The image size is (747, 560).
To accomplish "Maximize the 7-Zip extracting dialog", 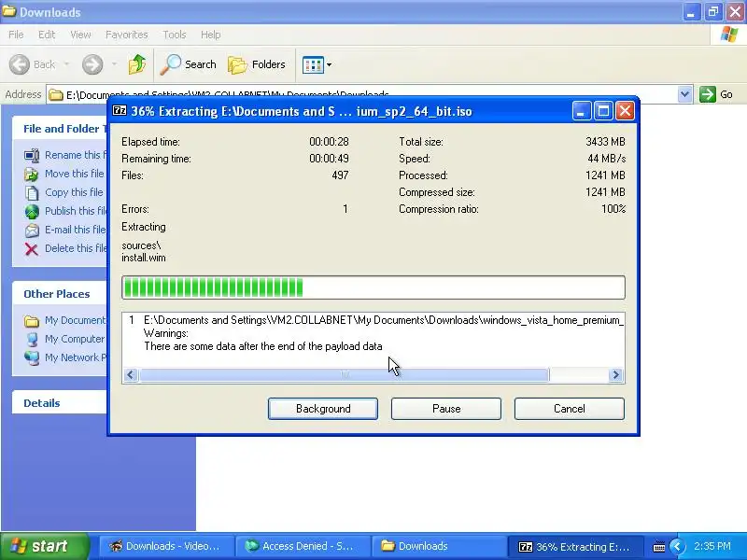I will 603,111.
